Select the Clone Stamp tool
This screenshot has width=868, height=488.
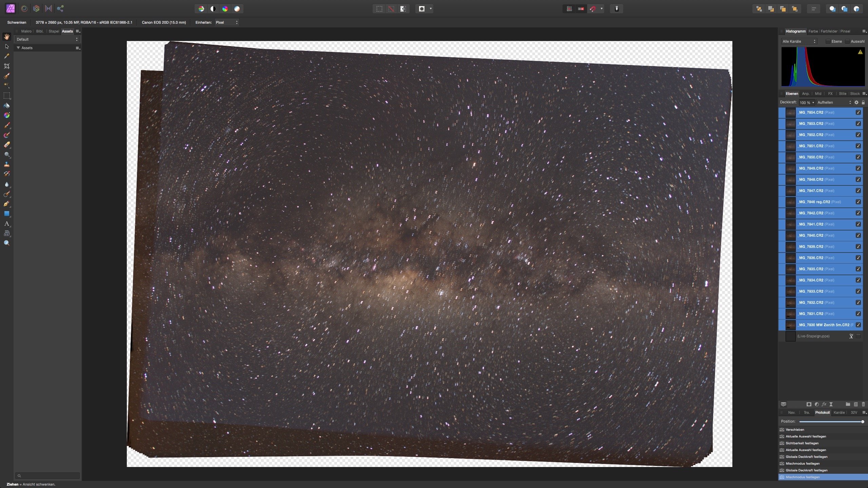pos(6,164)
